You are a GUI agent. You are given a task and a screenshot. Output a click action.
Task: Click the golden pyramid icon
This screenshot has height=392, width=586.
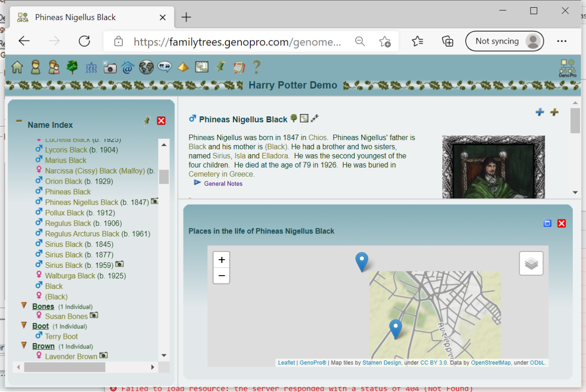click(x=183, y=67)
